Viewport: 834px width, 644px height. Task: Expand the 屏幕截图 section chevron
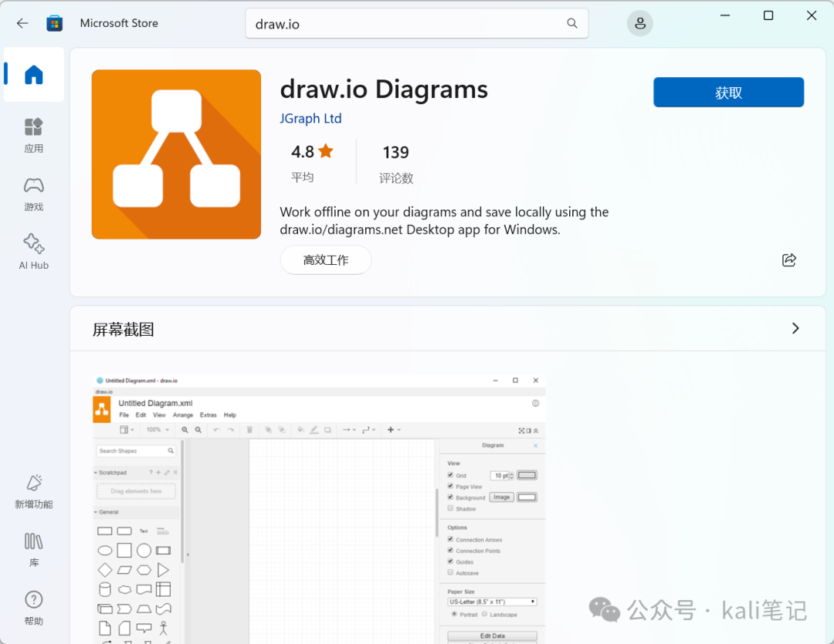click(795, 328)
